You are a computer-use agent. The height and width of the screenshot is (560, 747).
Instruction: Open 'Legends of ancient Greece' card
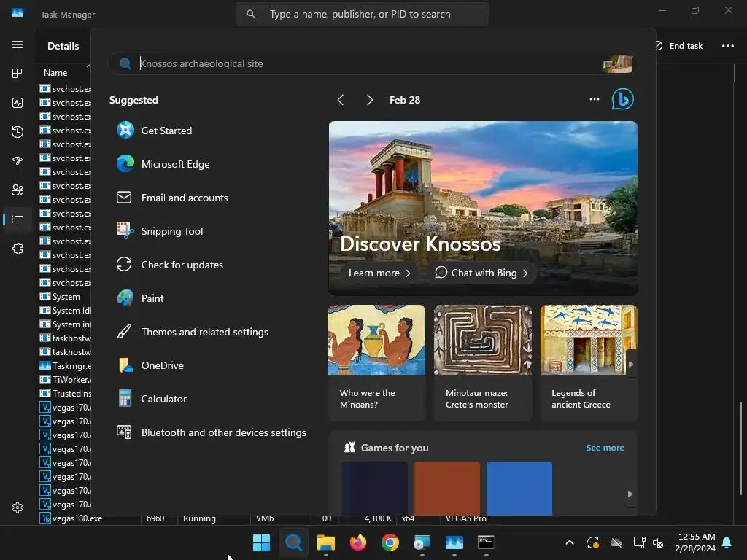pyautogui.click(x=589, y=363)
